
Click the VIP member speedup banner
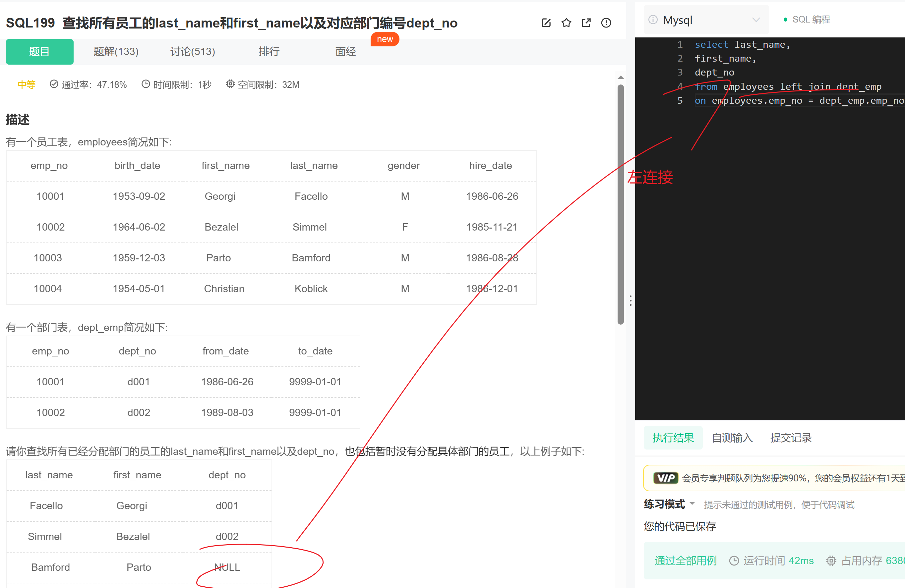click(x=774, y=478)
